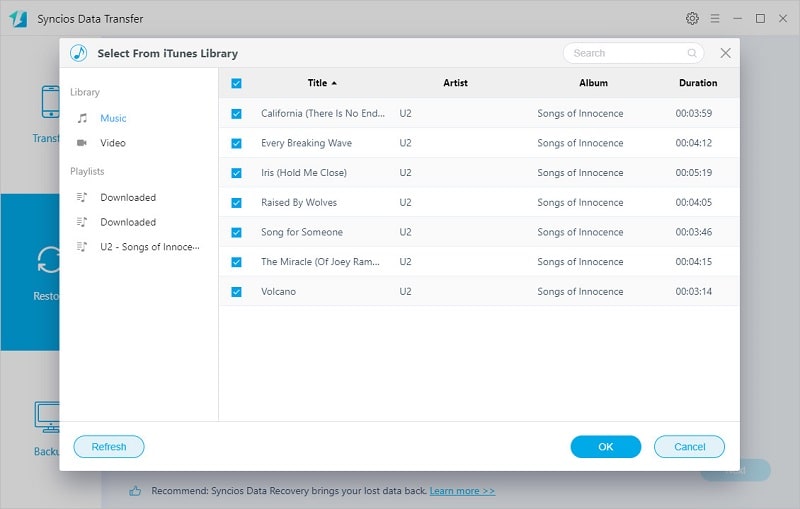Screen dimensions: 800x509
Task: Sort by Album column header
Action: (x=593, y=83)
